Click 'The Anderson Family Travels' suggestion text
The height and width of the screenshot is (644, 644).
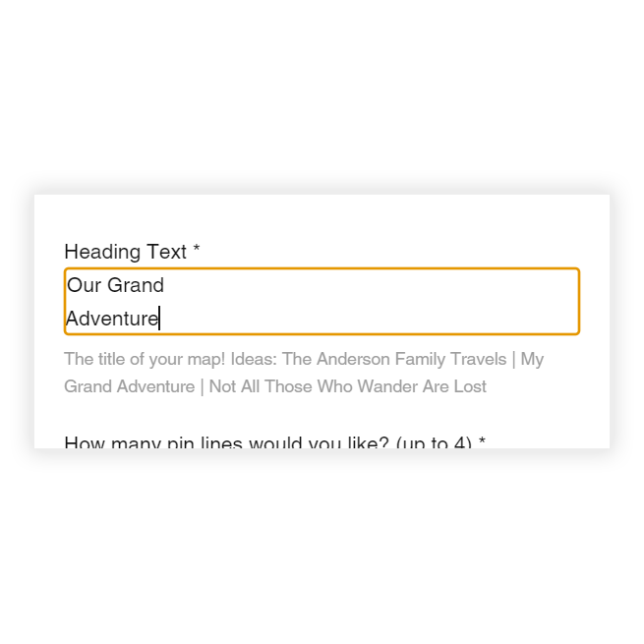[393, 359]
